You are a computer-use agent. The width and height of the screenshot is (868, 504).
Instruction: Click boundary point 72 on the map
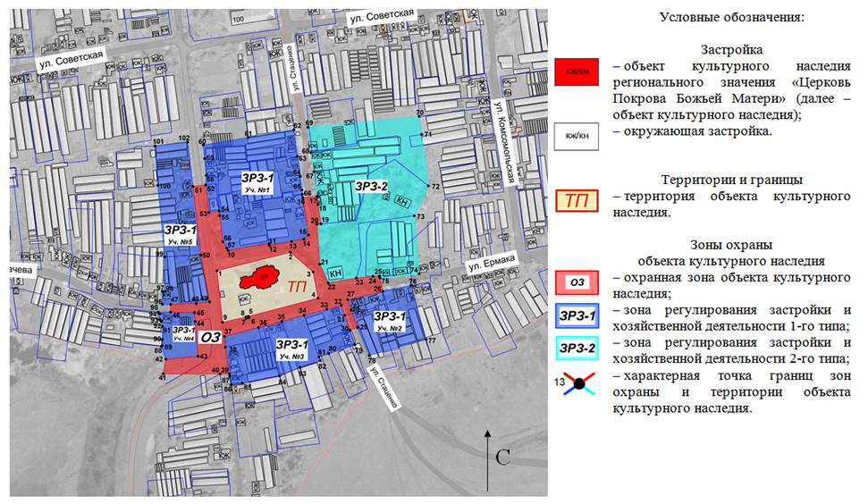point(429,186)
